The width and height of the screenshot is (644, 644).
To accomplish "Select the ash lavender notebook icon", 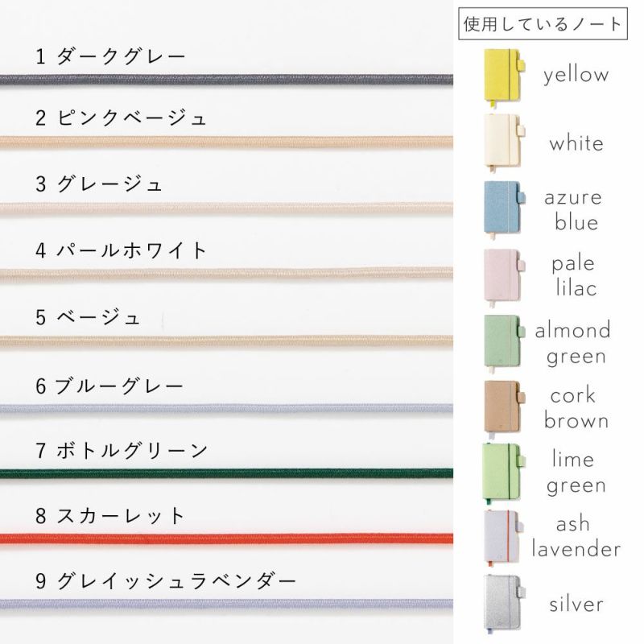I will coord(501,536).
